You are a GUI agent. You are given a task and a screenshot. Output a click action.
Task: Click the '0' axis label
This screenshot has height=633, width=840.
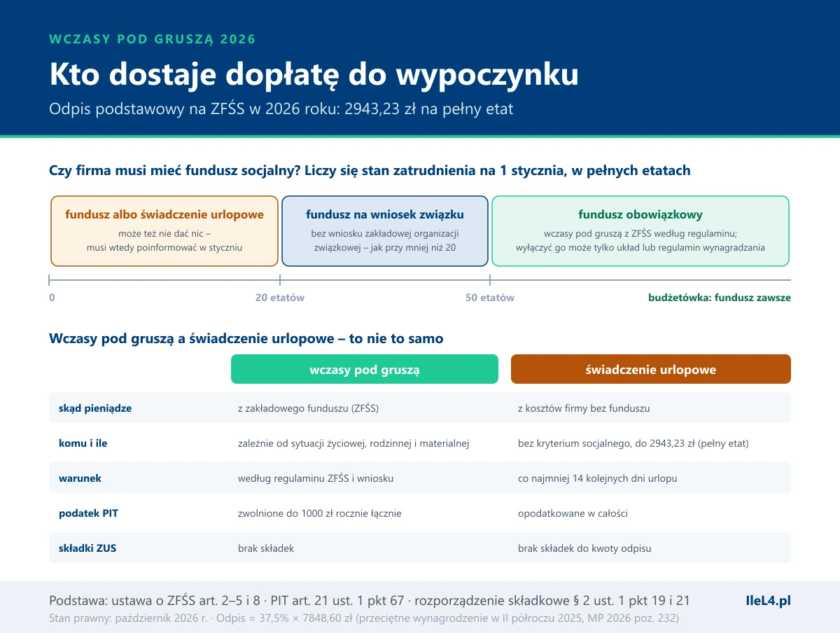click(52, 298)
